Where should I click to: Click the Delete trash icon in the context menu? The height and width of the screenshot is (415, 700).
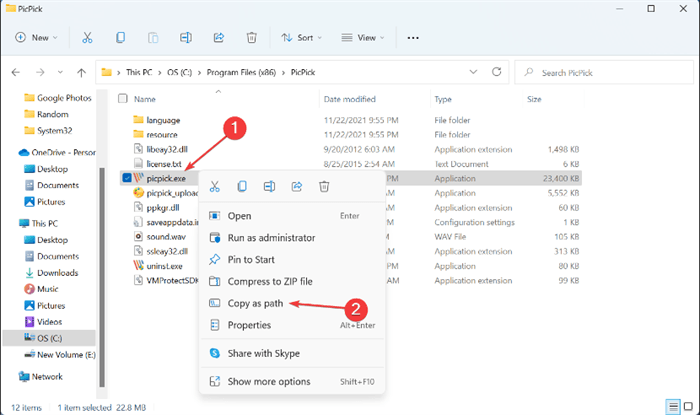click(324, 186)
